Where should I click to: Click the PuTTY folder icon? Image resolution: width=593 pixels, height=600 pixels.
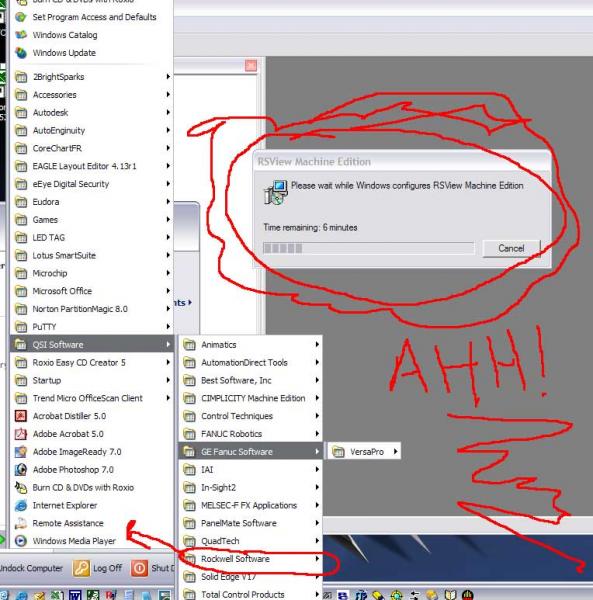21,327
